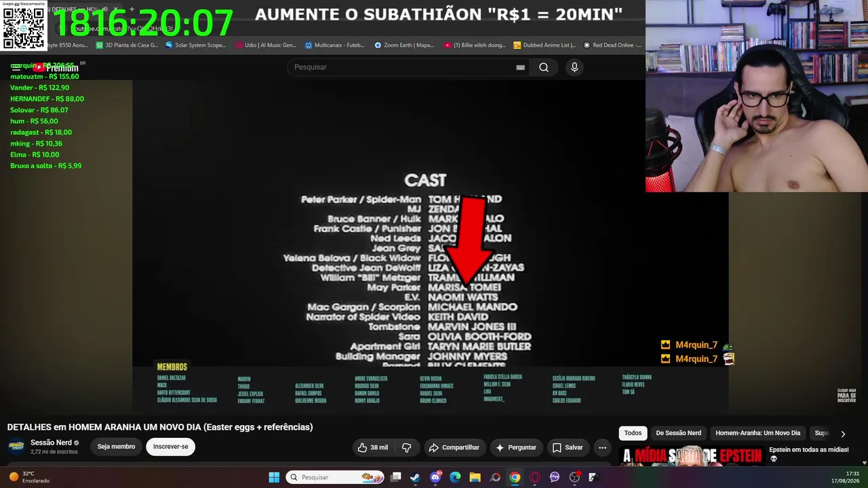The width and height of the screenshot is (868, 488).
Task: Click Seja membro button
Action: pyautogui.click(x=116, y=447)
